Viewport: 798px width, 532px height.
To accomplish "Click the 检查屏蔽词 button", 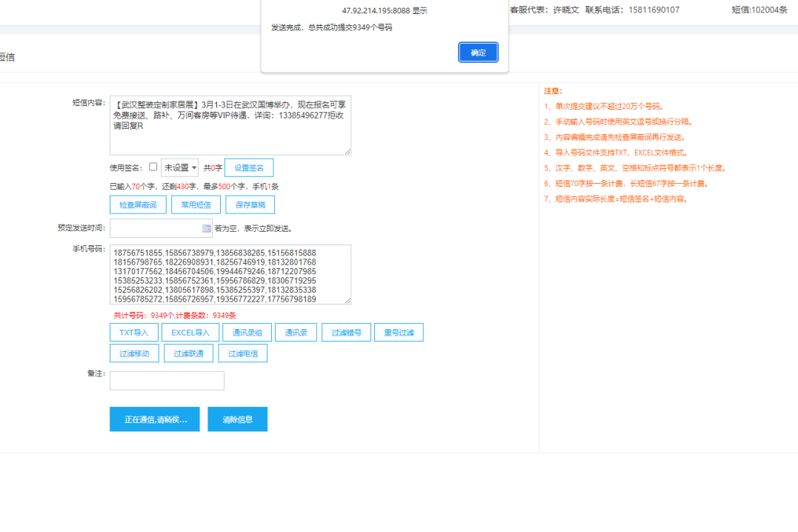I will tap(138, 205).
